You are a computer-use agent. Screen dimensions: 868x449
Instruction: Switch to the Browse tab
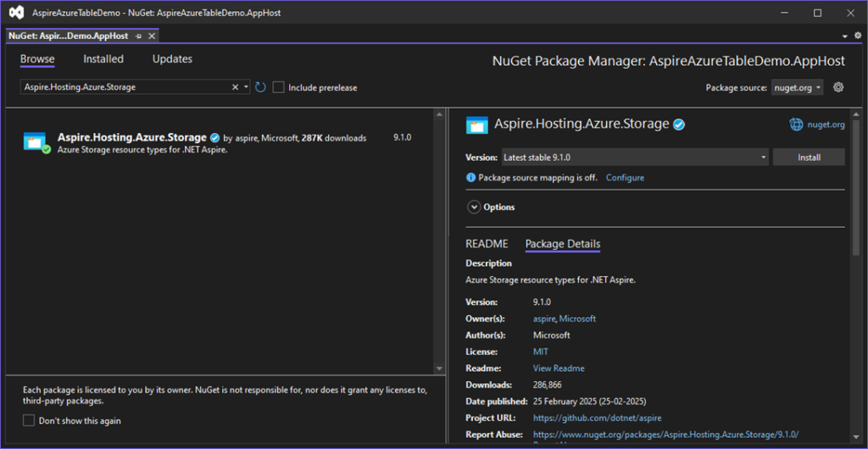[37, 59]
